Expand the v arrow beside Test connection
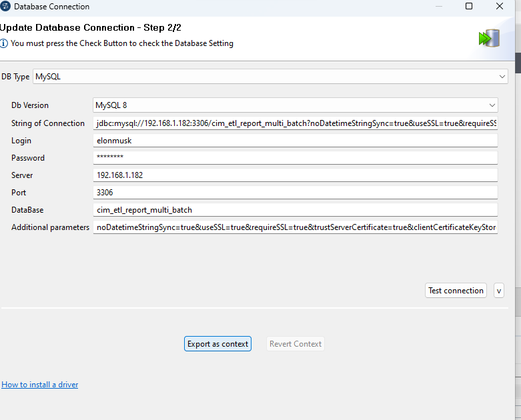The image size is (521, 420). coord(498,291)
